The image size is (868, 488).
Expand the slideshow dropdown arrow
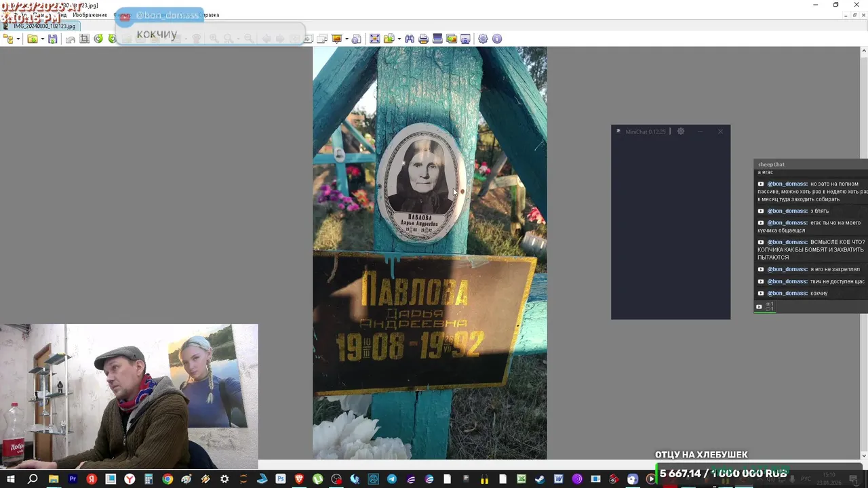pyautogui.click(x=347, y=39)
